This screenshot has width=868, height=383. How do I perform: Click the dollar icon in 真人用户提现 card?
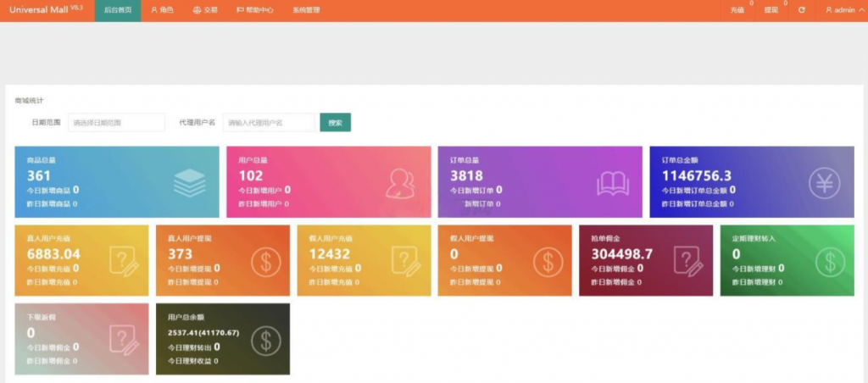tap(265, 262)
